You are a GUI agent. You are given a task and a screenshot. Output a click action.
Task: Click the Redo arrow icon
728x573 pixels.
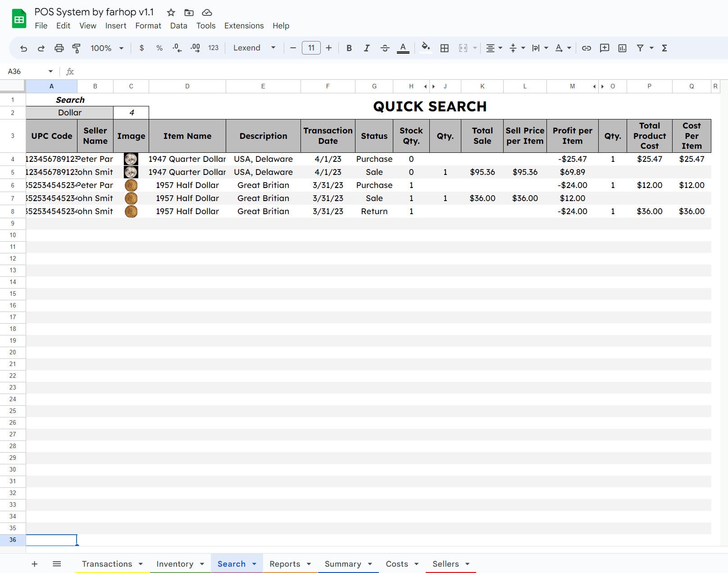pos(41,48)
